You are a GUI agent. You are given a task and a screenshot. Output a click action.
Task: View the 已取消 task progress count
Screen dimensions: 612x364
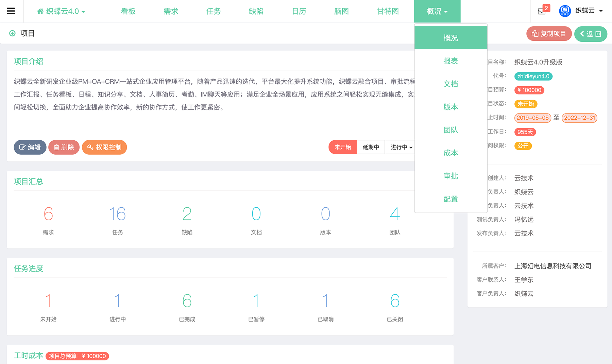point(325,301)
